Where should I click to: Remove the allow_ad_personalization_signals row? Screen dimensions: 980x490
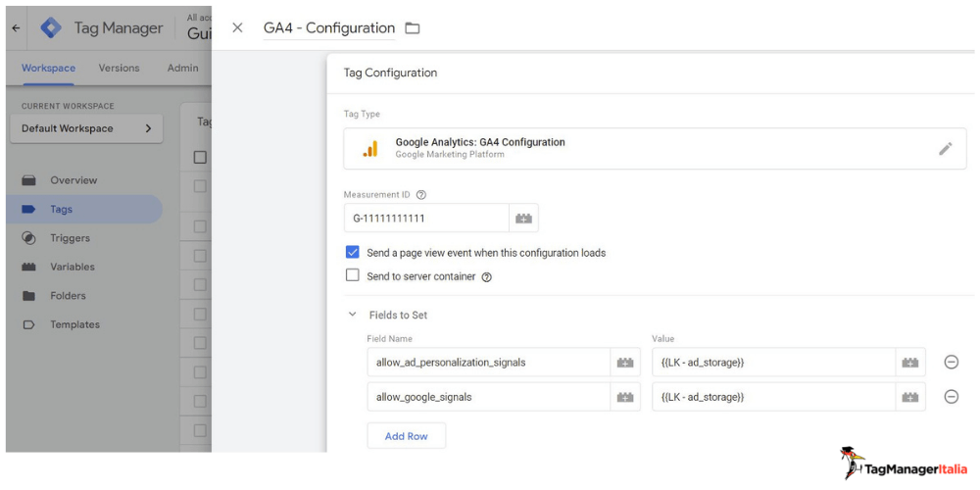pyautogui.click(x=952, y=363)
